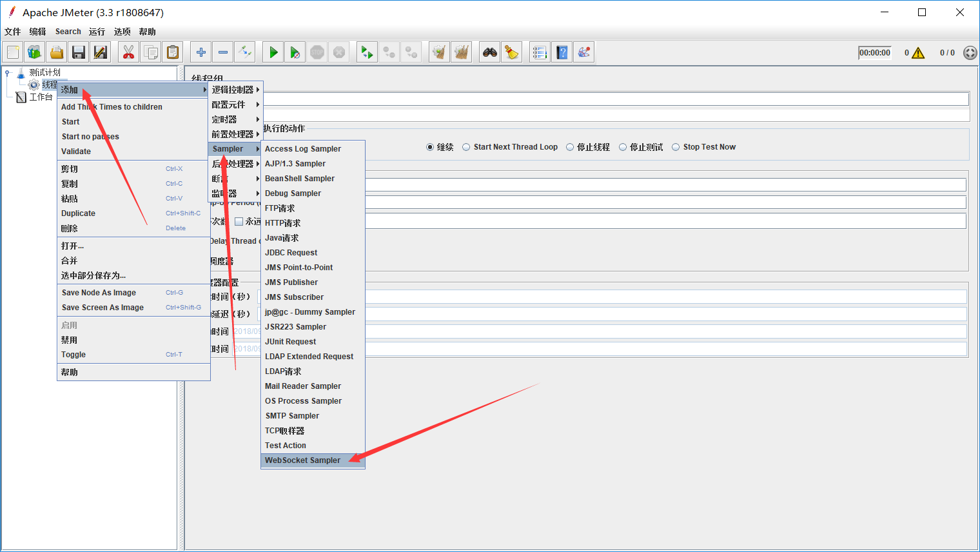The image size is (980, 552).
Task: Click the Clear All results icon
Action: pos(462,52)
